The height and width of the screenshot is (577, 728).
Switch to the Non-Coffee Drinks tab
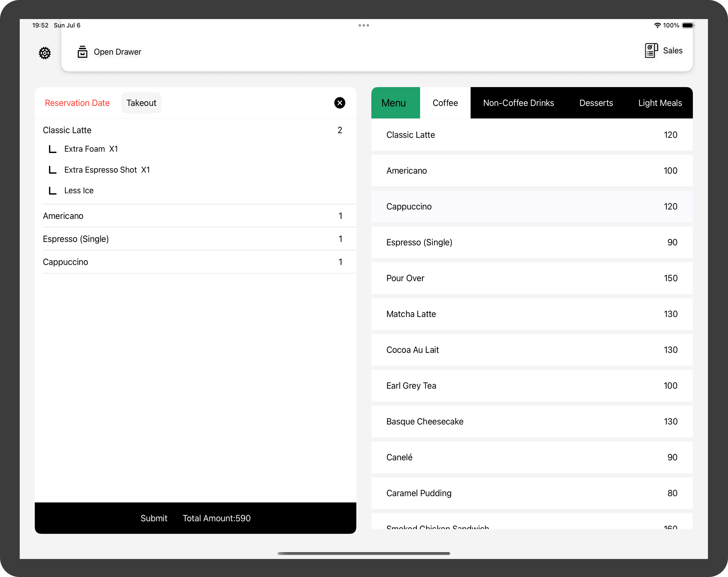tap(518, 103)
